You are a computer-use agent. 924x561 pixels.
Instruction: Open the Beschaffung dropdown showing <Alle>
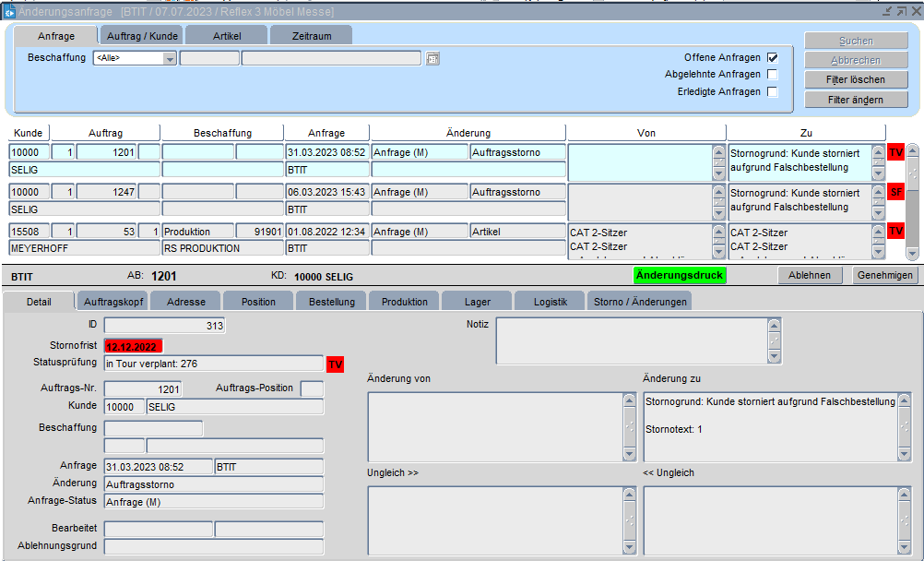pos(170,59)
